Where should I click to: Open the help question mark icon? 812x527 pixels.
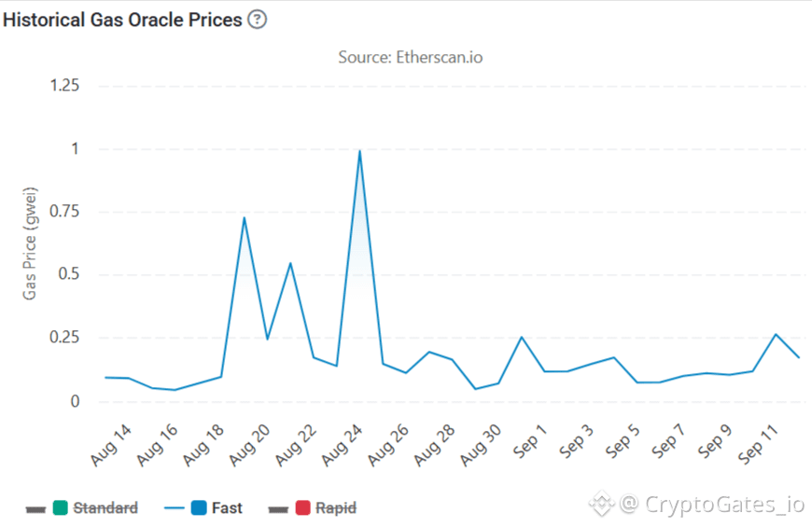[257, 20]
